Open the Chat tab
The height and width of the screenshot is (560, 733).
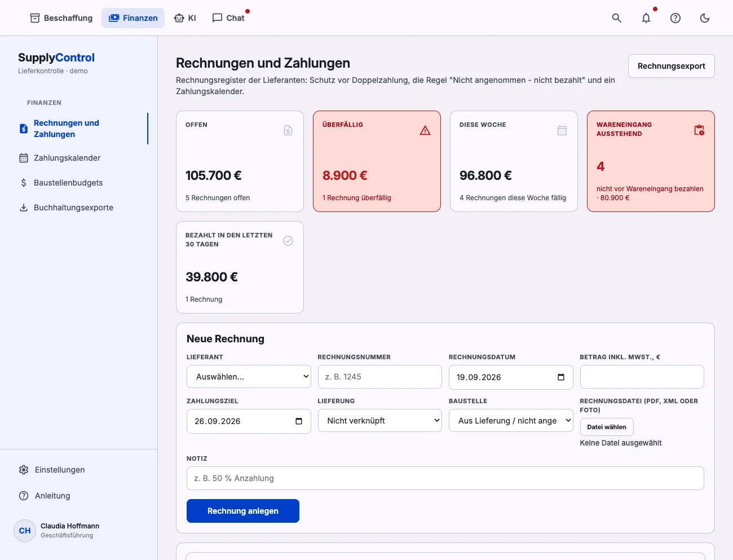tap(228, 18)
